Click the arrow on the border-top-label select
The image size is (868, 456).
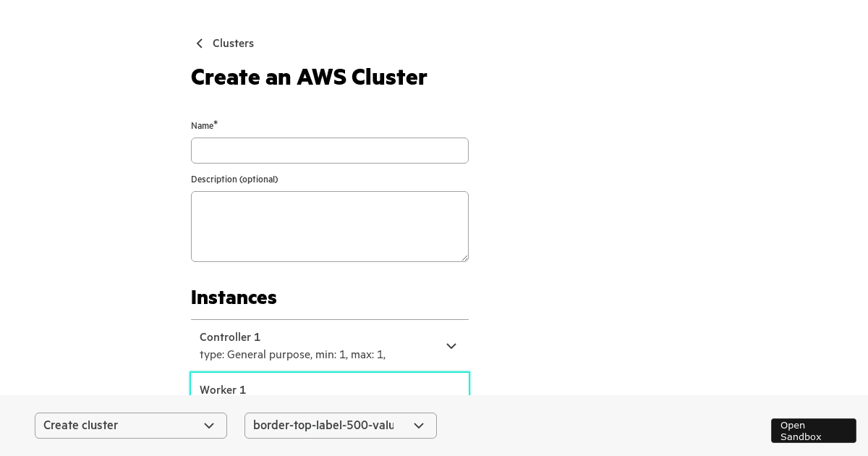(x=419, y=426)
